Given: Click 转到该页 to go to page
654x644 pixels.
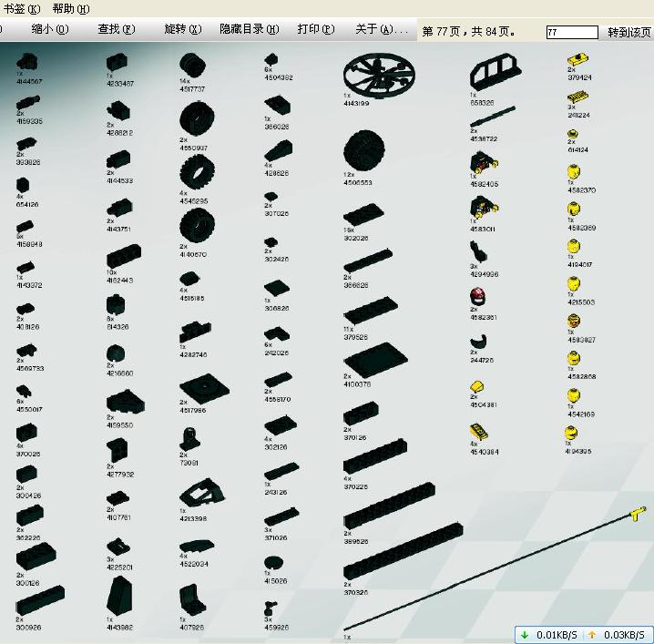Looking at the screenshot, I should coord(628,32).
